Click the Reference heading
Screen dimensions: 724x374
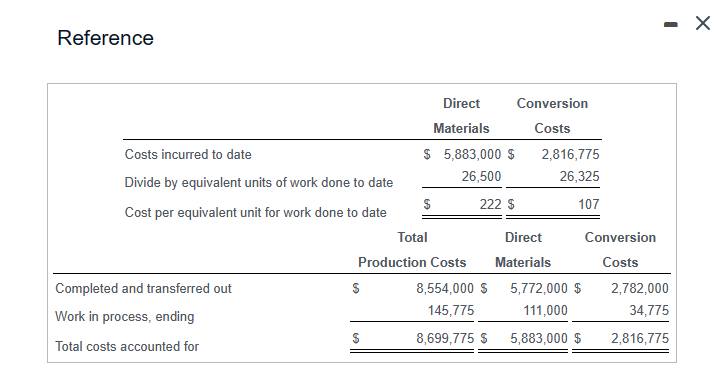[105, 37]
